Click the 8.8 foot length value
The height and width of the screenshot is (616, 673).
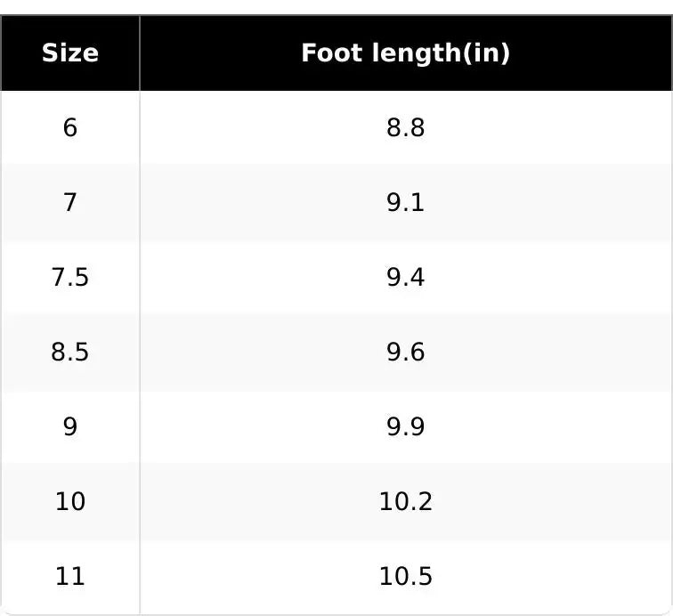(x=406, y=127)
